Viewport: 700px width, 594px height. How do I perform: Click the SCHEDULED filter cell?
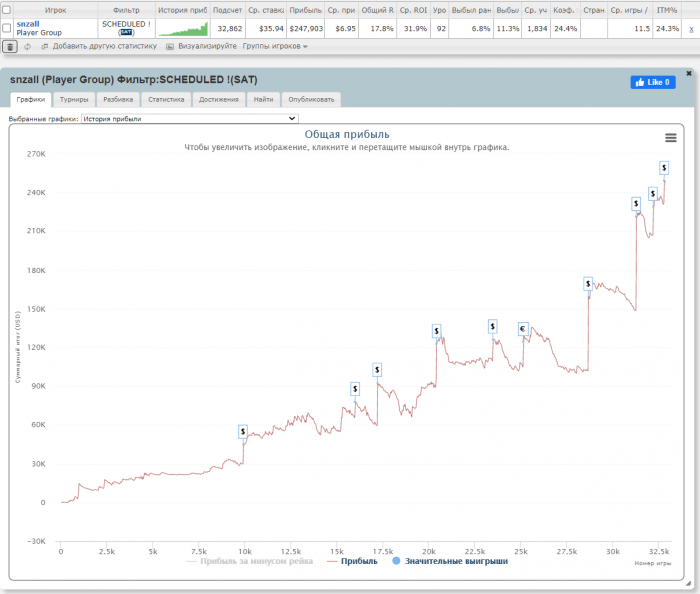[126, 28]
